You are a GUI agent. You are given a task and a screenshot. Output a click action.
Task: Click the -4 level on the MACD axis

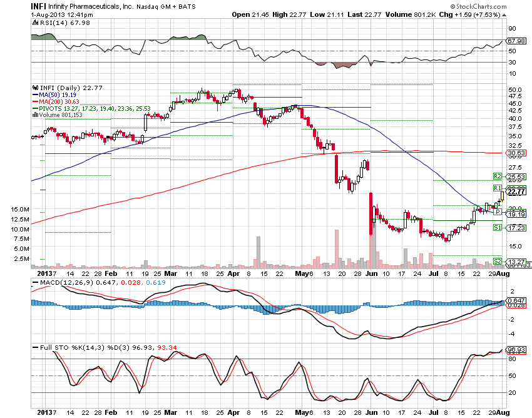point(512,334)
